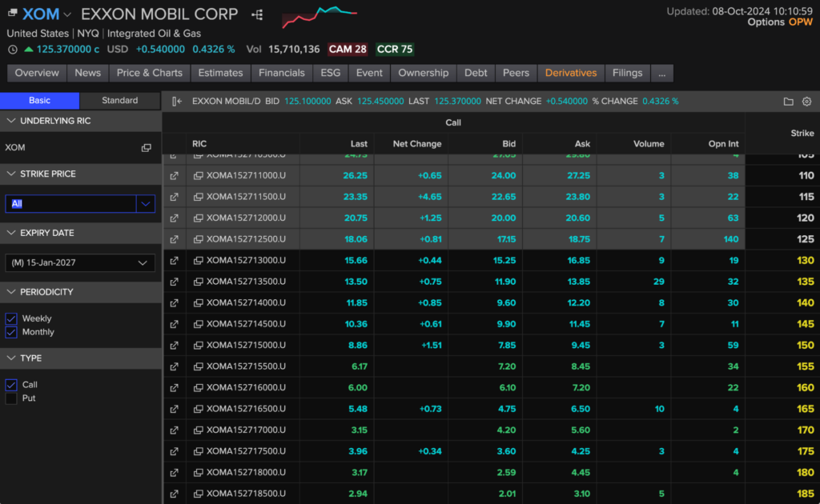Click the Volume column header

click(x=648, y=144)
